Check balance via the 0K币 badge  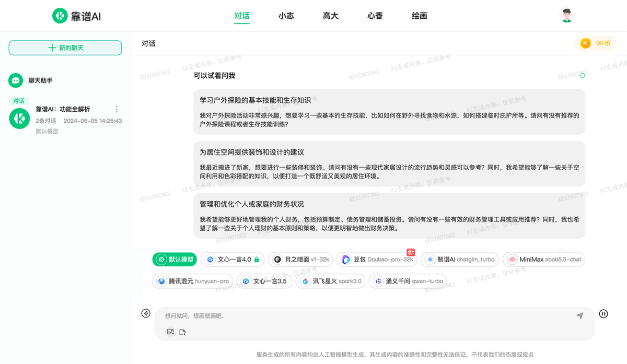coord(595,43)
